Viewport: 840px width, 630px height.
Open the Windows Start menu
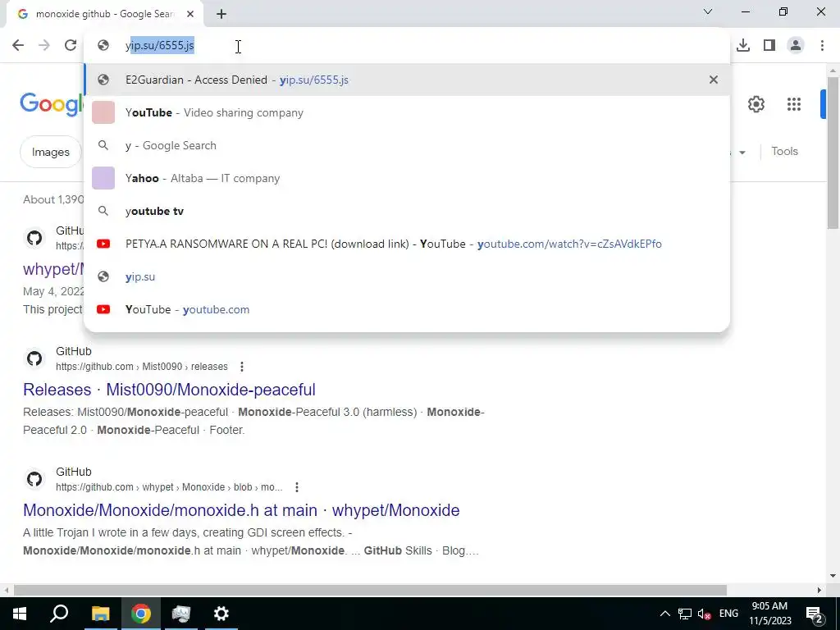pos(20,614)
